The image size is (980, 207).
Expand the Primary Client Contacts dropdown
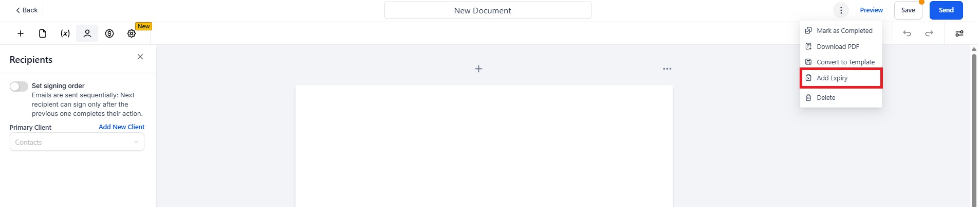coord(77,142)
